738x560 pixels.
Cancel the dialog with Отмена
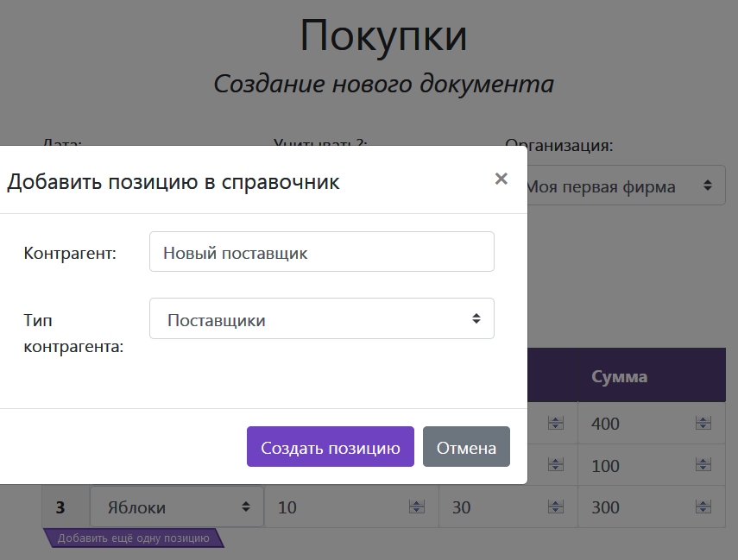click(466, 447)
